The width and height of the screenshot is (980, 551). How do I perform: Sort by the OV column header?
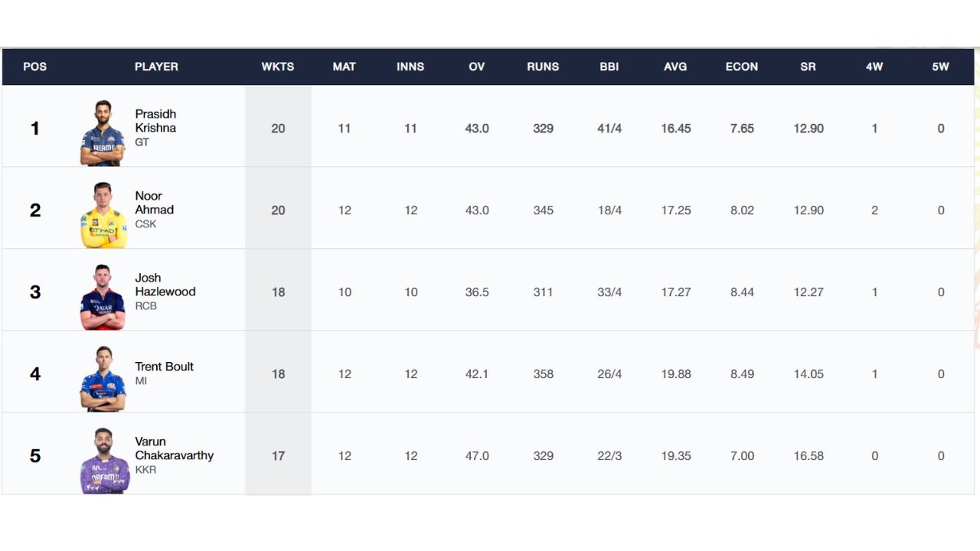pyautogui.click(x=477, y=67)
